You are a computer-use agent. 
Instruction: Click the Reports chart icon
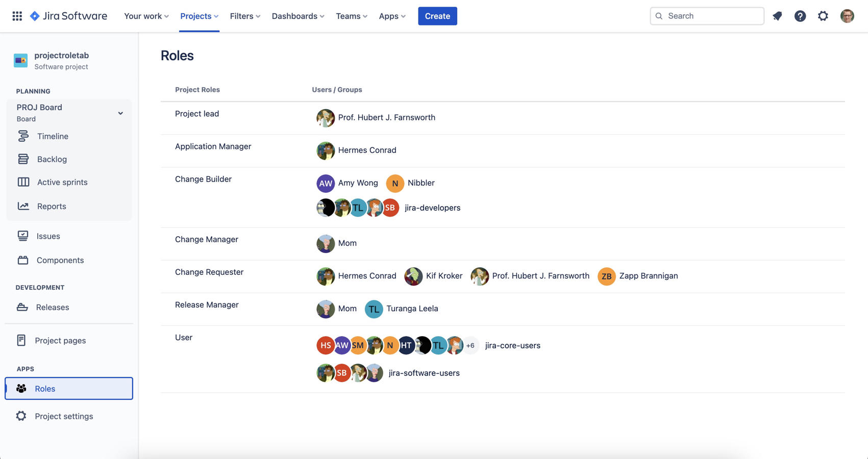[23, 206]
